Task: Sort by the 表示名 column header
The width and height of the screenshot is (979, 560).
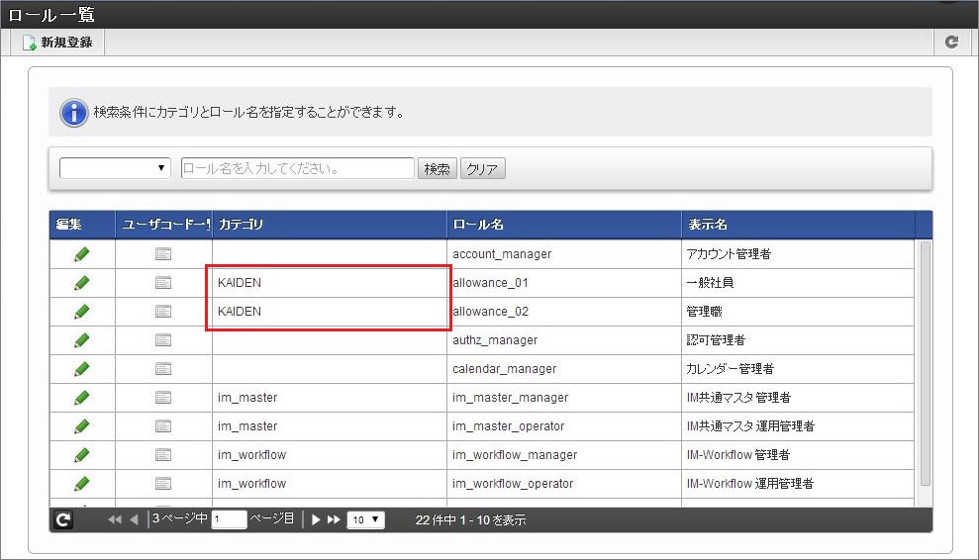Action: (797, 225)
